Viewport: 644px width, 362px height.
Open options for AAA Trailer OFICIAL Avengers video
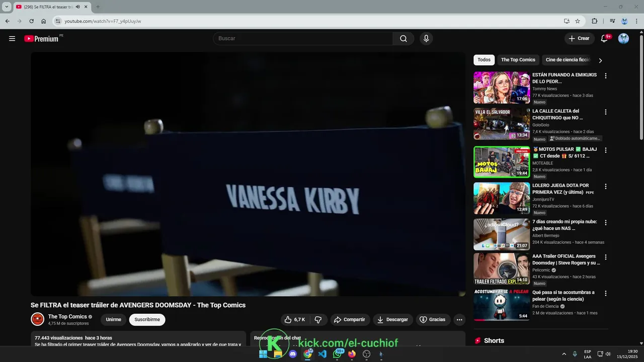606,257
